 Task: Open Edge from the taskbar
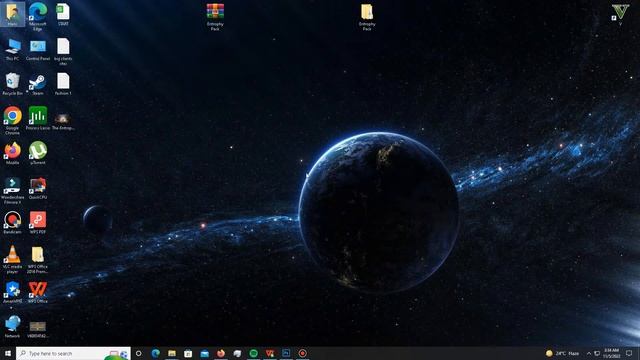click(156, 353)
